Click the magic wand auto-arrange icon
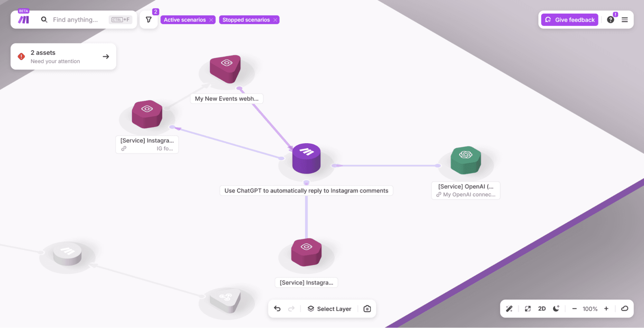The height and width of the screenshot is (328, 644). pyautogui.click(x=509, y=309)
